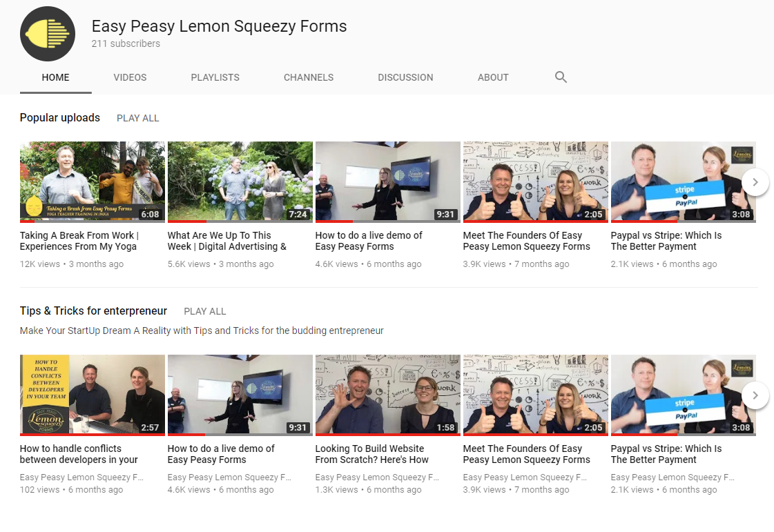Image resolution: width=774 pixels, height=532 pixels.
Task: Click title How to handle conflicts between developers
Action: point(79,454)
